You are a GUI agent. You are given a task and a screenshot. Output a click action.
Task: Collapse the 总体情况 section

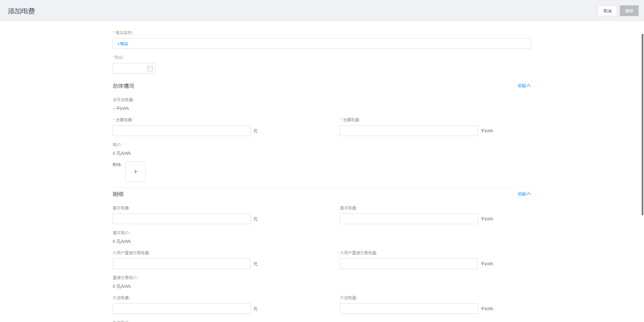pos(524,86)
